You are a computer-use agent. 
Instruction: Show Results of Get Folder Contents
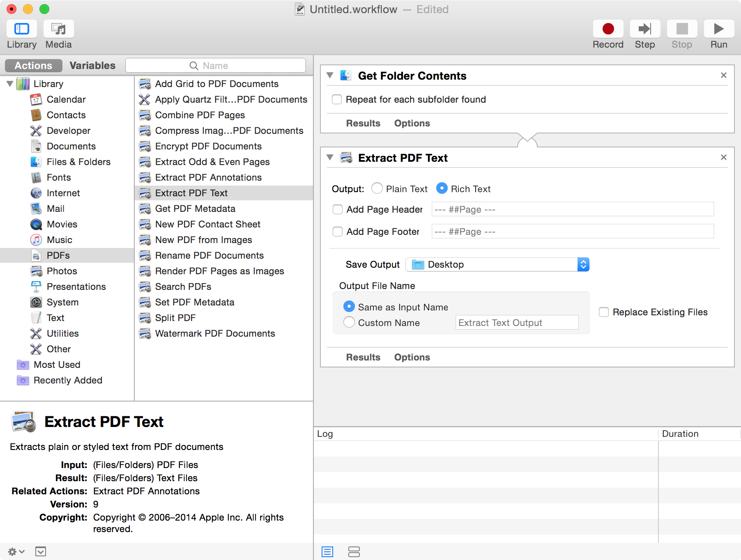point(363,123)
